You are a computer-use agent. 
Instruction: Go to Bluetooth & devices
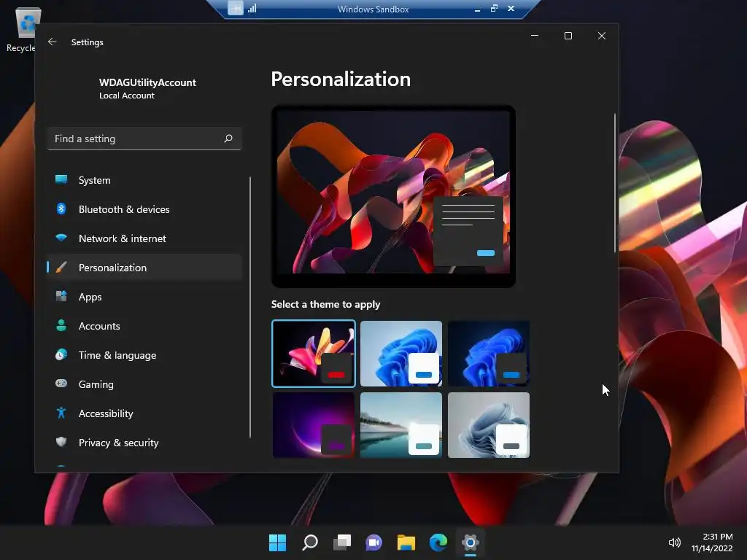144,209
